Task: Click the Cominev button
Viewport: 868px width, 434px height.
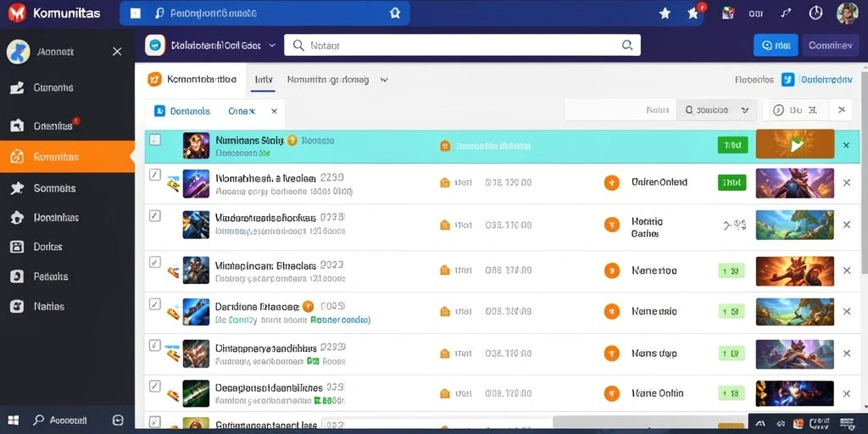Action: tap(831, 46)
